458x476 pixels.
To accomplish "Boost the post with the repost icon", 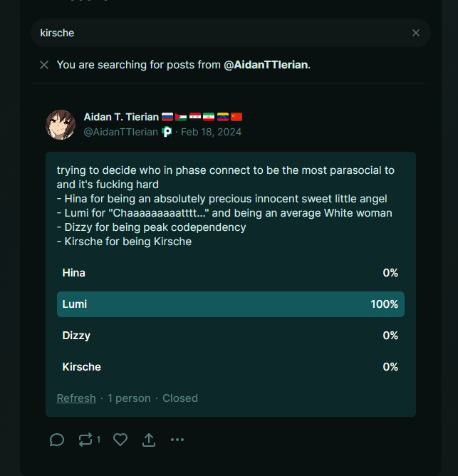I will [x=85, y=440].
